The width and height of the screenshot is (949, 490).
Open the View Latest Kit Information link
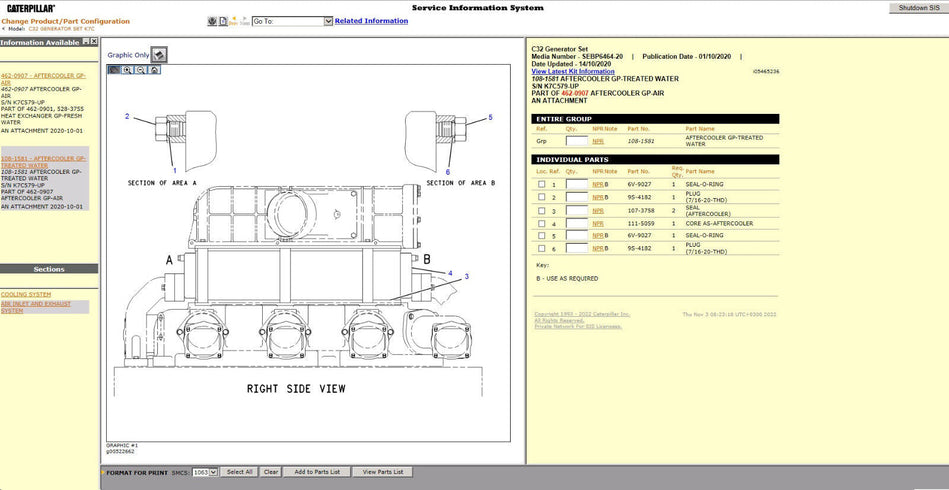point(572,72)
